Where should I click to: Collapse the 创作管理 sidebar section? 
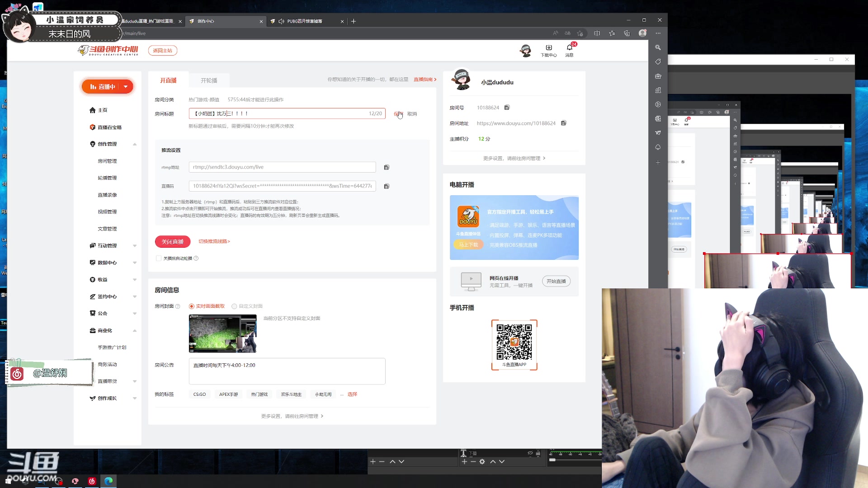[x=135, y=145]
